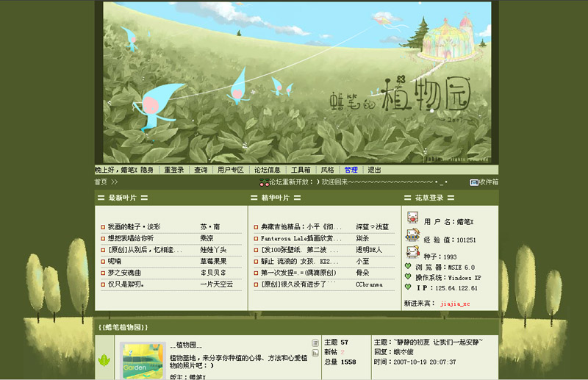This screenshot has width=588, height=380.
Task: Click the bullet icon before 我画的鞋子·淡彩
Action: [x=103, y=227]
